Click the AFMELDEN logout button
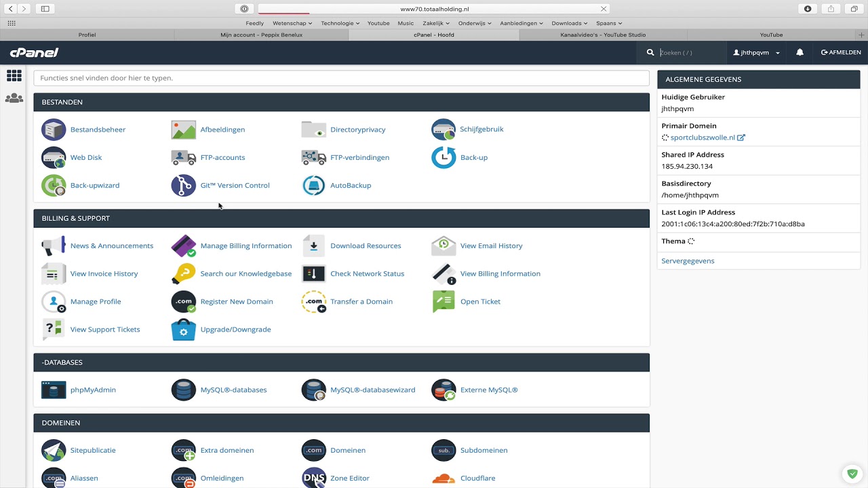868x488 pixels. [x=841, y=52]
